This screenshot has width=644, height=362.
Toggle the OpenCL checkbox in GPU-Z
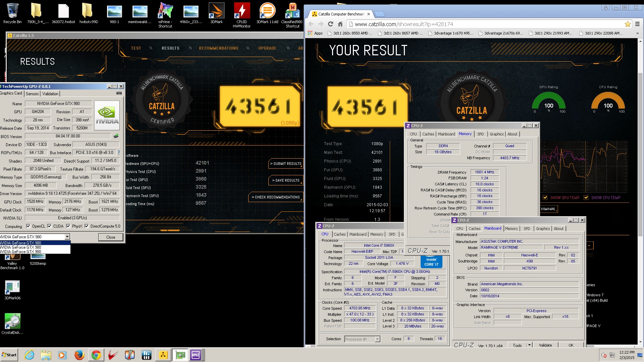click(x=28, y=226)
